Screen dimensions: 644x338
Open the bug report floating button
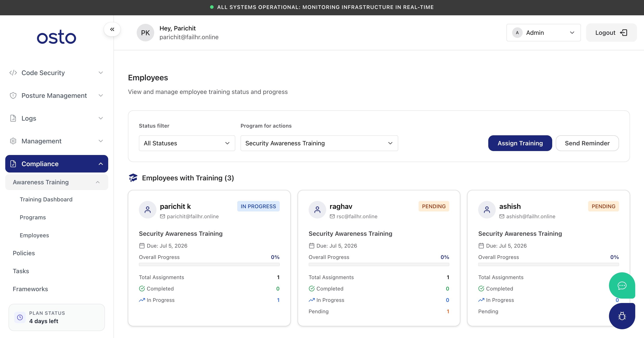tap(622, 316)
